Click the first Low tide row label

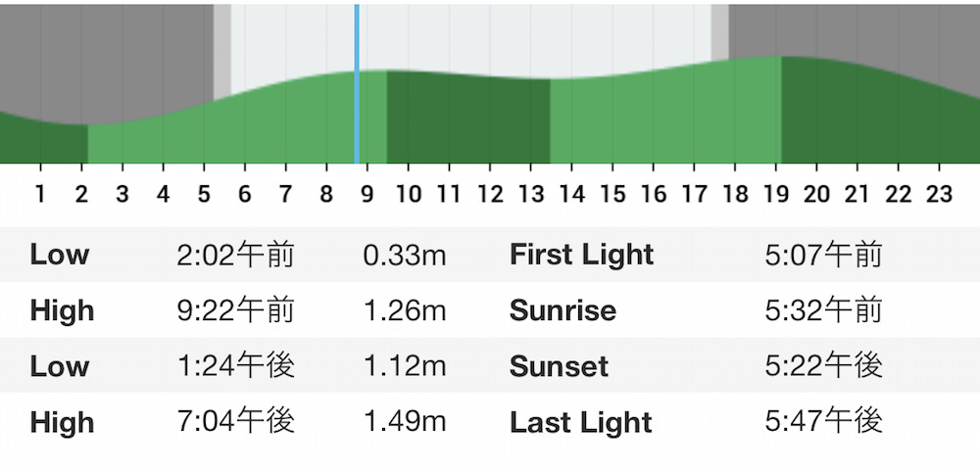60,255
